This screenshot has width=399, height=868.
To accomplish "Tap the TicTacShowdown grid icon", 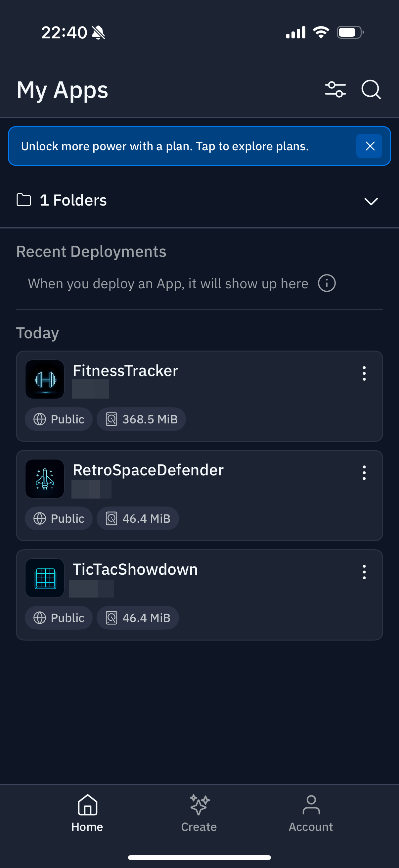I will [45, 578].
